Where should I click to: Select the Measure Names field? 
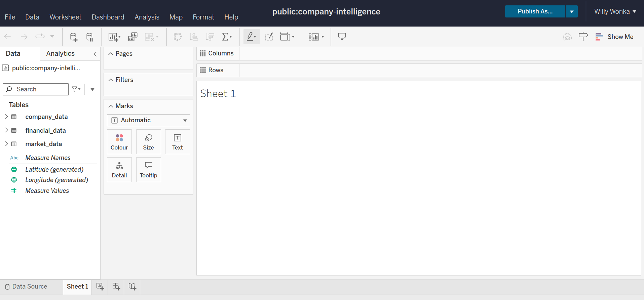point(48,158)
